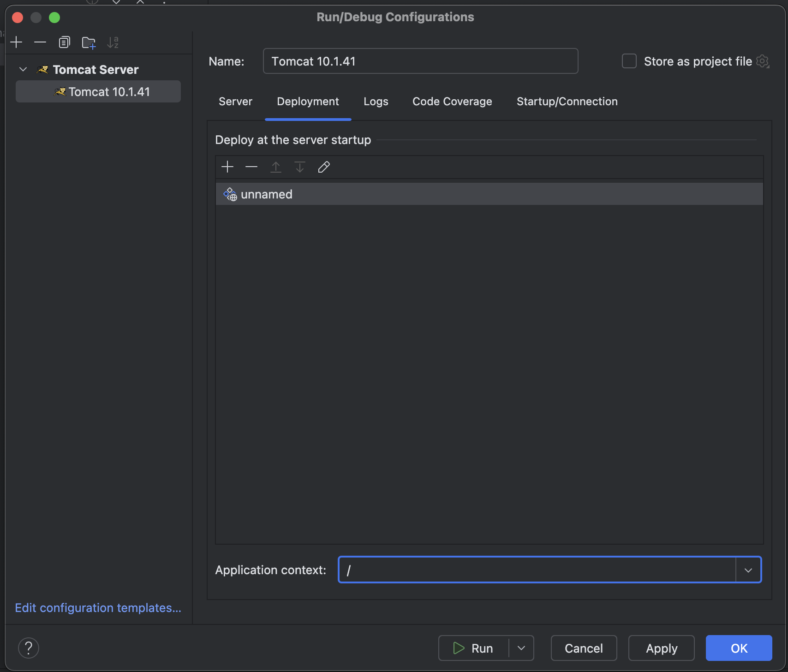Open help with question mark button

coord(29,648)
